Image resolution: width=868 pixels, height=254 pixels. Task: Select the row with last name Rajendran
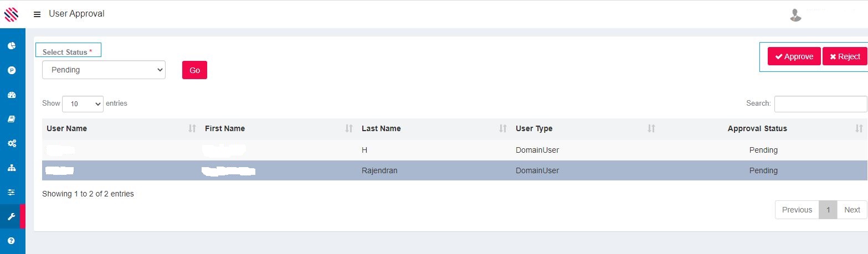click(379, 170)
